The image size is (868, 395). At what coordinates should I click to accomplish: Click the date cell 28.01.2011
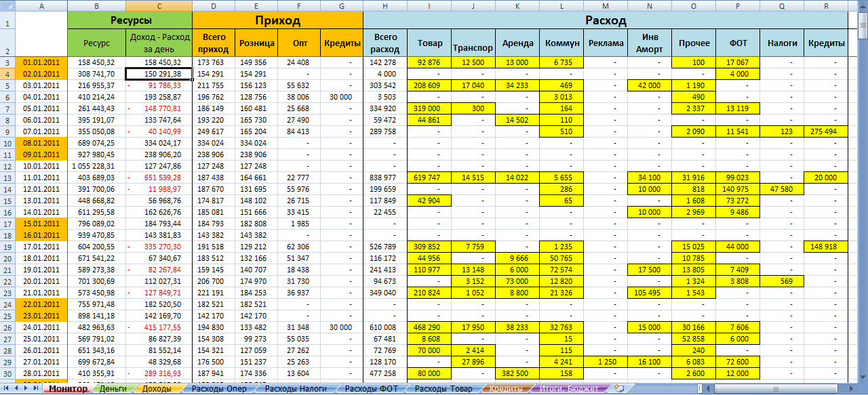[41, 373]
